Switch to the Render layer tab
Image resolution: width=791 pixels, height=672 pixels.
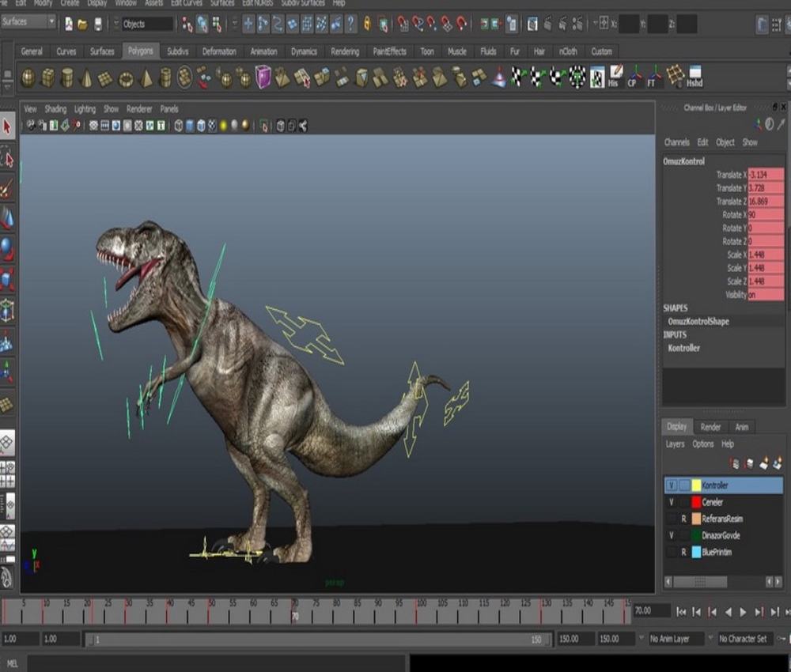click(x=710, y=427)
